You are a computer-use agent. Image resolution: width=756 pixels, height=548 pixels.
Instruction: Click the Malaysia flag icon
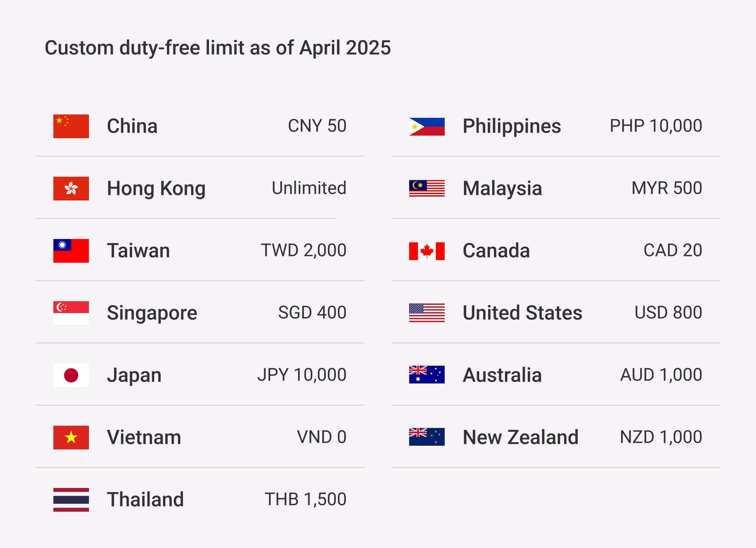point(427,188)
